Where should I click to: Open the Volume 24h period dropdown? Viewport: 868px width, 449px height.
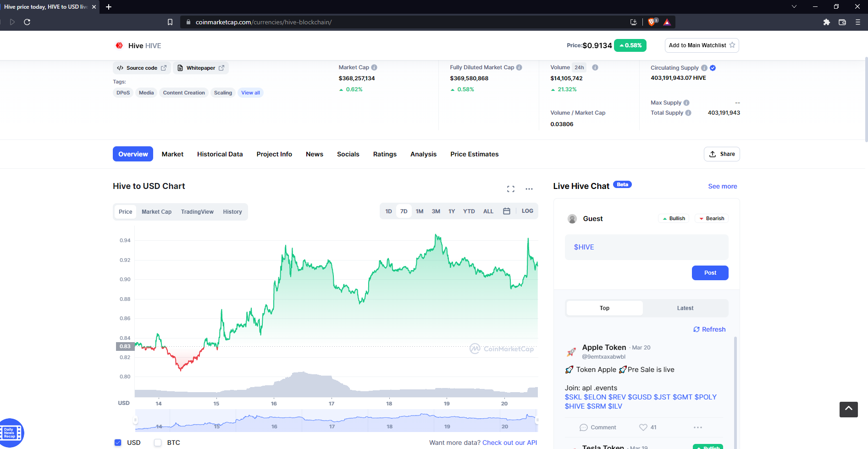click(580, 67)
